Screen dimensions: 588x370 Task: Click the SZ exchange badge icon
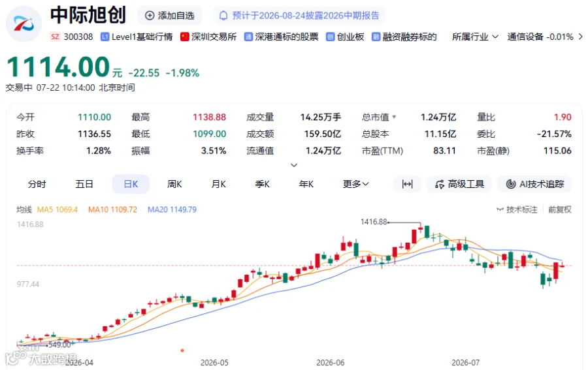[55, 37]
